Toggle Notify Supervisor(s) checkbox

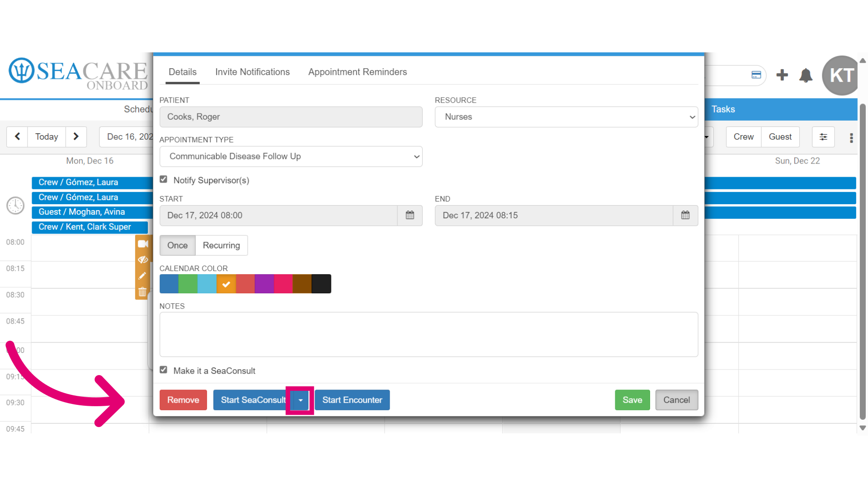[164, 179]
